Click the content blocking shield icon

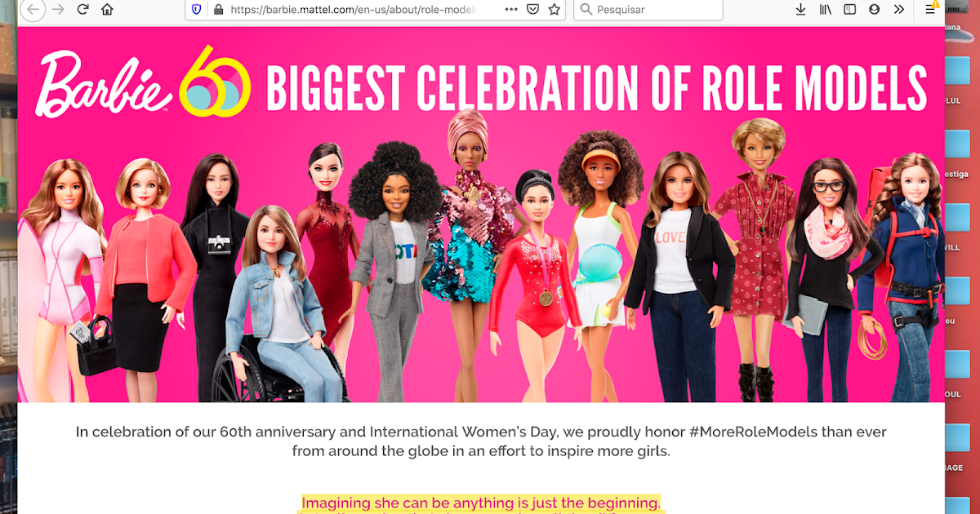(x=196, y=11)
